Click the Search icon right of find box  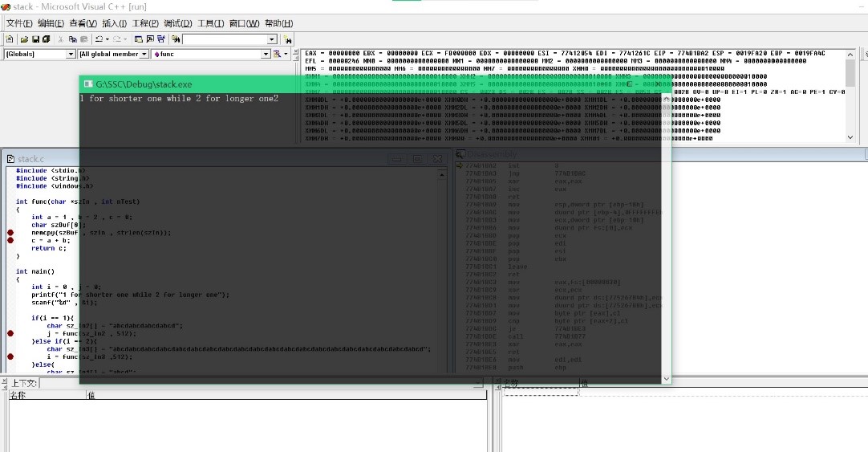287,39
